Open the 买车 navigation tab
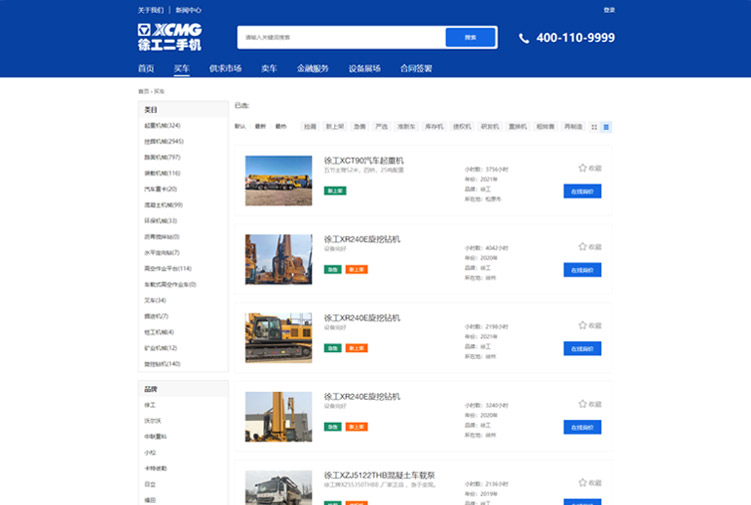Image resolution: width=751 pixels, height=505 pixels. pyautogui.click(x=182, y=69)
